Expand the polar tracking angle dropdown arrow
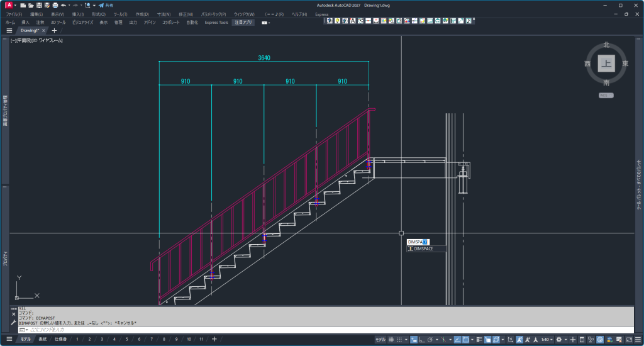644x346 pixels. pos(436,339)
